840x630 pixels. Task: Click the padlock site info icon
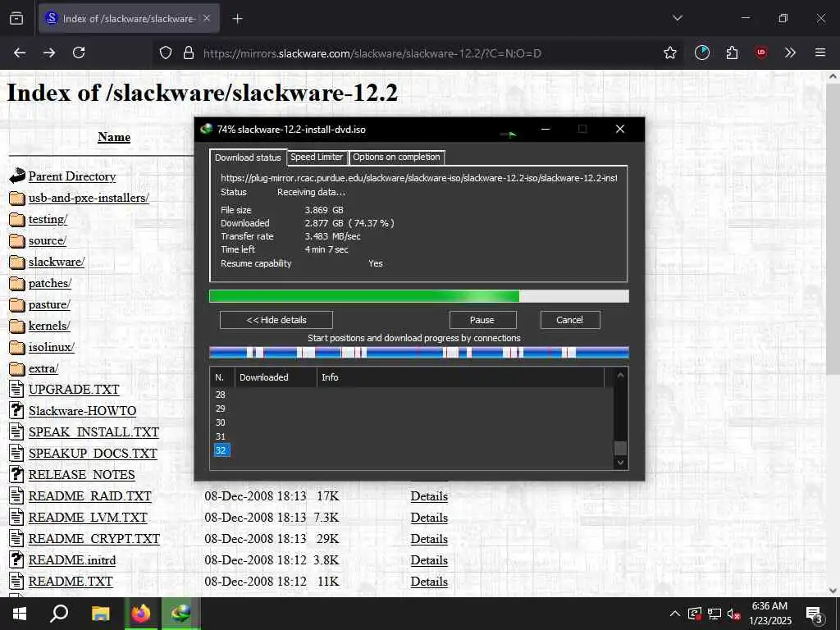pyautogui.click(x=189, y=52)
